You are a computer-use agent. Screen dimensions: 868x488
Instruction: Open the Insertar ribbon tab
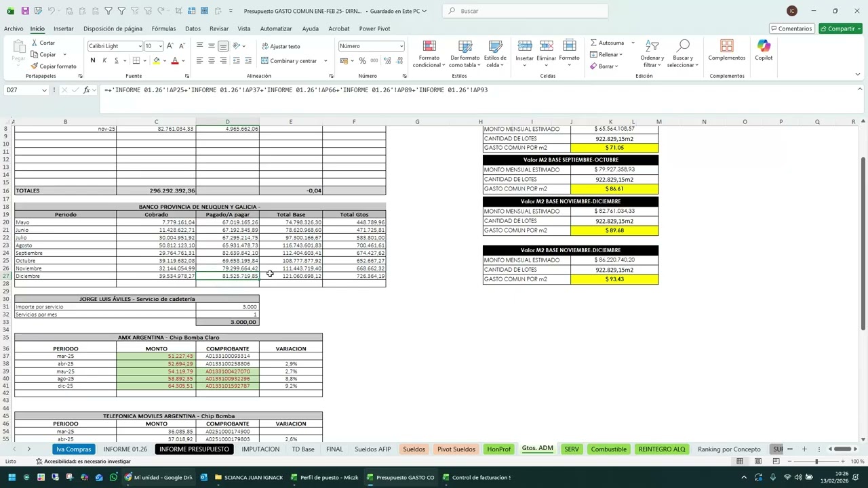63,28
